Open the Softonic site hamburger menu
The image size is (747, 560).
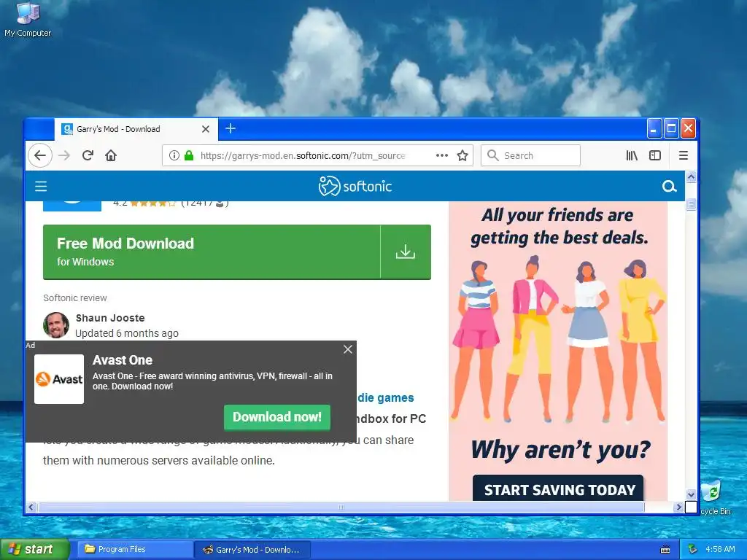point(41,186)
